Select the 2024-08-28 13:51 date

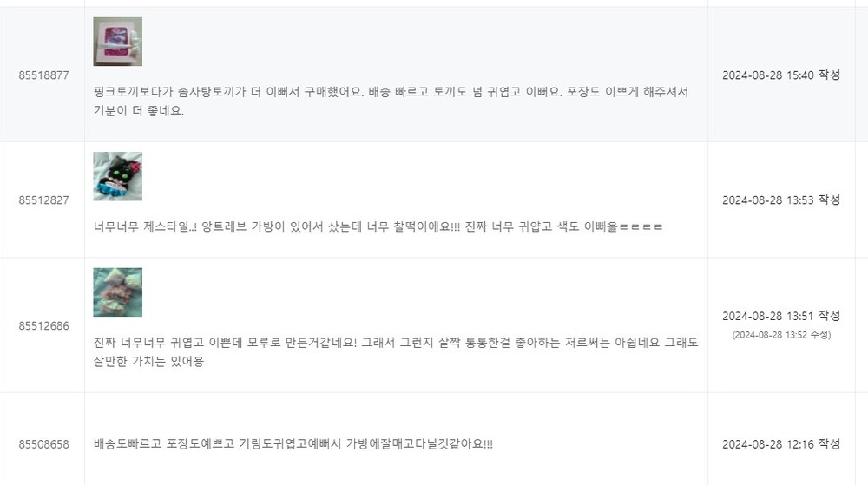[767, 316]
